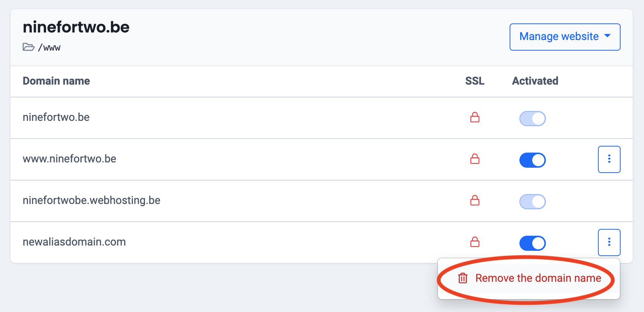Click the SSL padlock for newaliasdomain.com
Viewport: 644px width, 312px height.
(475, 242)
